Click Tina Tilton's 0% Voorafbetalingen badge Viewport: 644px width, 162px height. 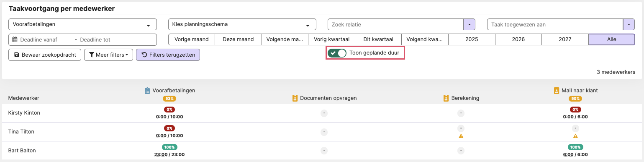(169, 128)
